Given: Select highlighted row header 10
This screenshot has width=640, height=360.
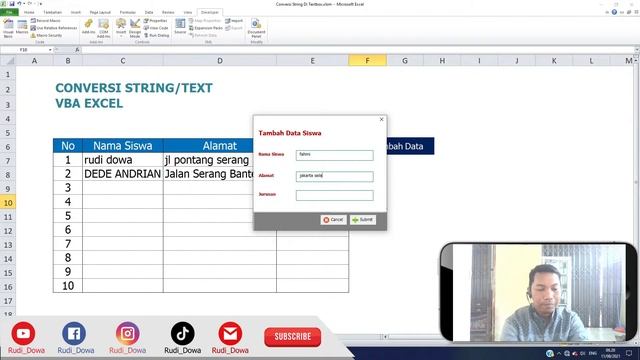Looking at the screenshot, I should [8, 203].
